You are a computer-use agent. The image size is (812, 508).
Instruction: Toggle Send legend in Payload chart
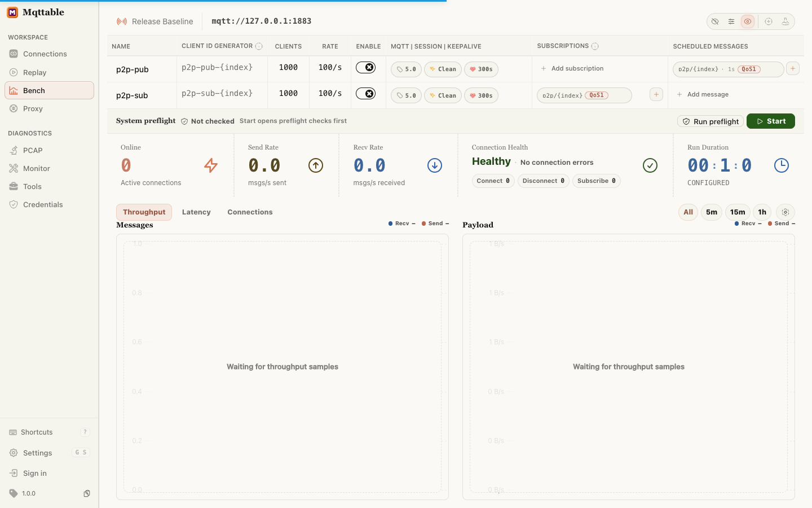click(782, 224)
